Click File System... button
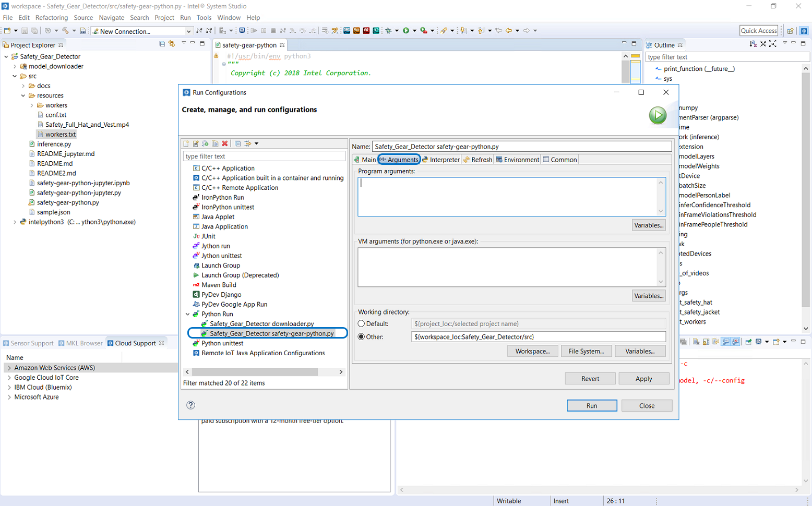This screenshot has width=812, height=506. [586, 351]
